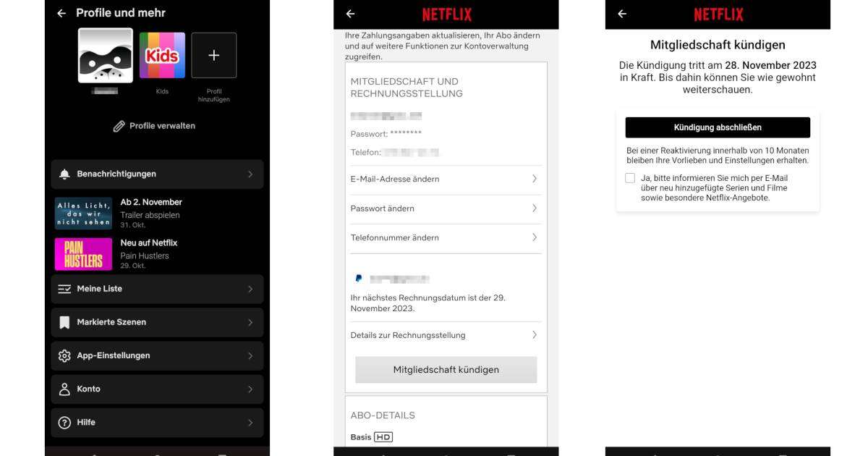Tap the back arrow on Profile und mehr
This screenshot has height=456, width=868.
(63, 12)
